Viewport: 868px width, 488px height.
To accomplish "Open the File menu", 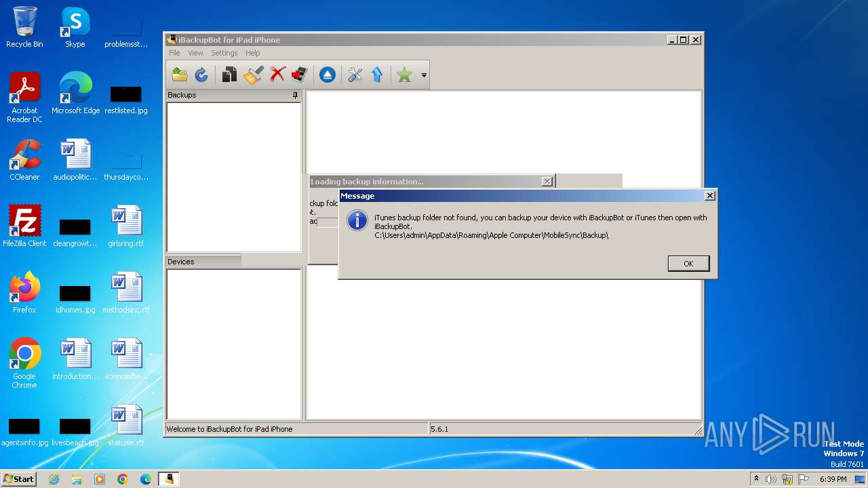I will click(x=174, y=53).
